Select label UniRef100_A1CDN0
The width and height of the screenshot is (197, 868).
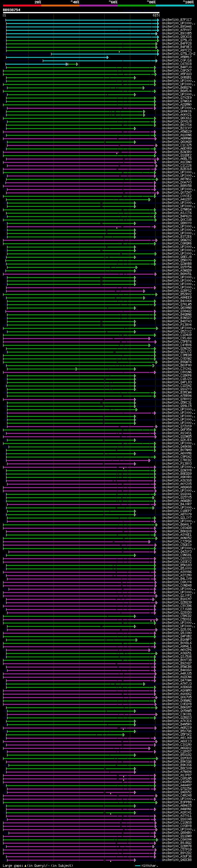(x=177, y=162)
